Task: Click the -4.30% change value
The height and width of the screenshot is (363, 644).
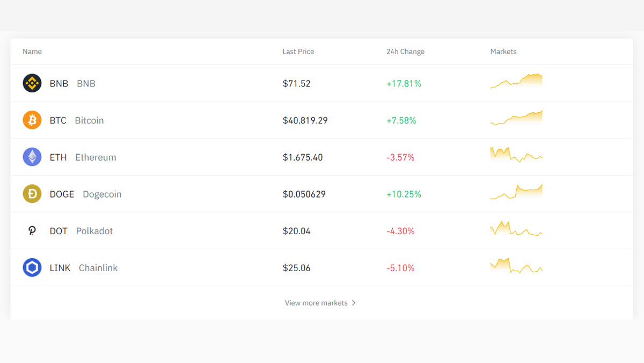Action: [400, 231]
